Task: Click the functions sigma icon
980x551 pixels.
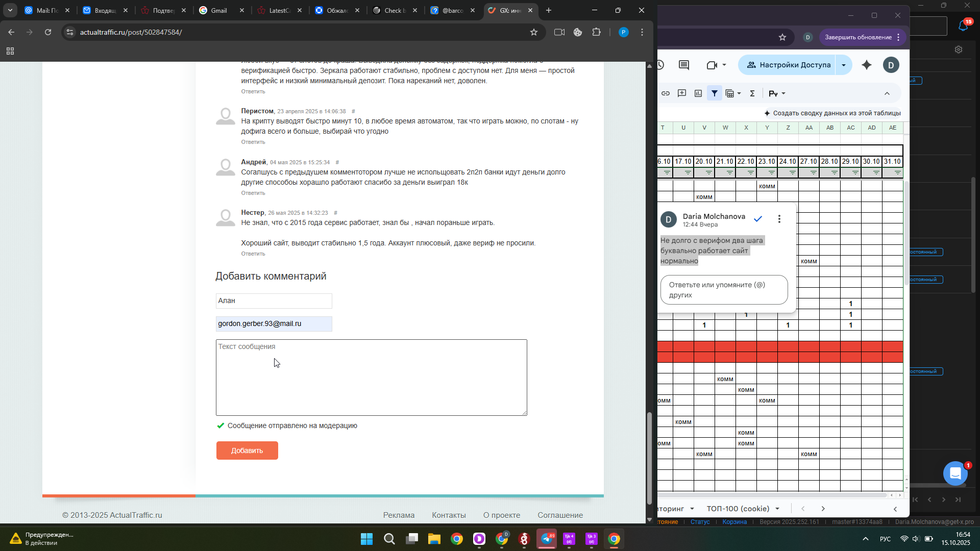Action: pos(752,93)
